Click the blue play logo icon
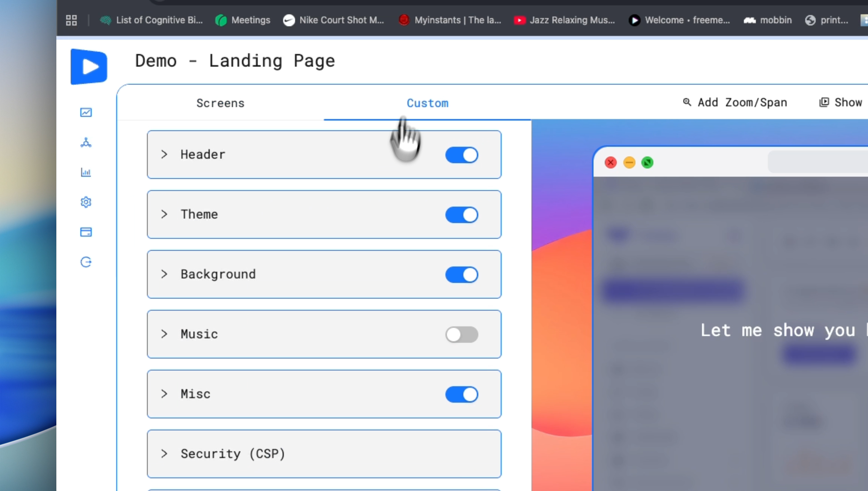 (x=89, y=66)
